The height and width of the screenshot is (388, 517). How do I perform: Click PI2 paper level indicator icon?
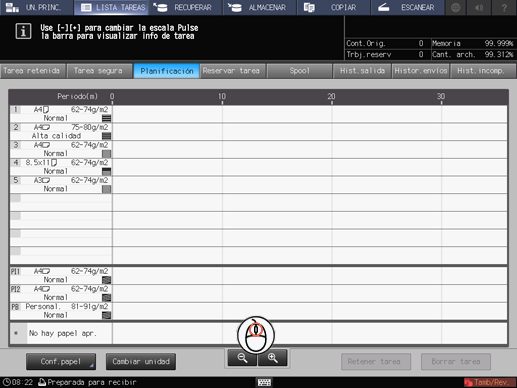pos(106,298)
